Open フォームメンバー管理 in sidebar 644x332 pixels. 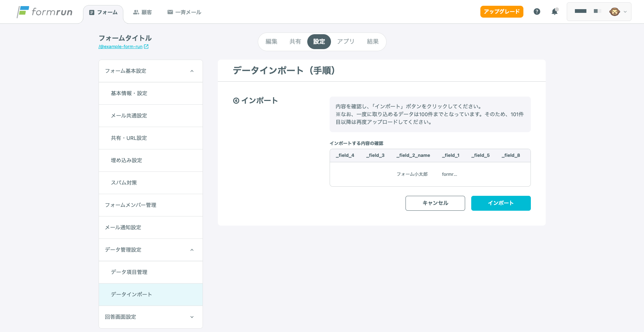pos(151,205)
